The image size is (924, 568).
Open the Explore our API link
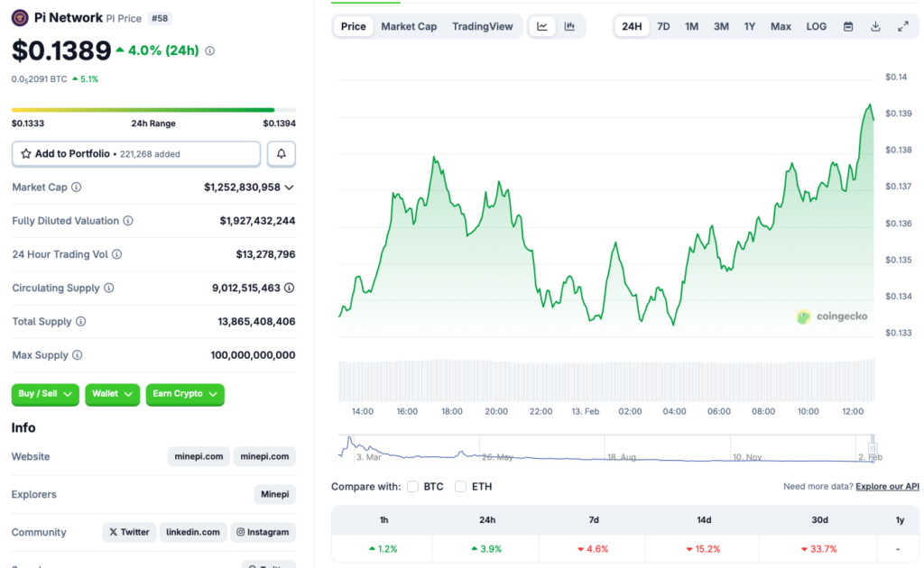click(x=887, y=487)
